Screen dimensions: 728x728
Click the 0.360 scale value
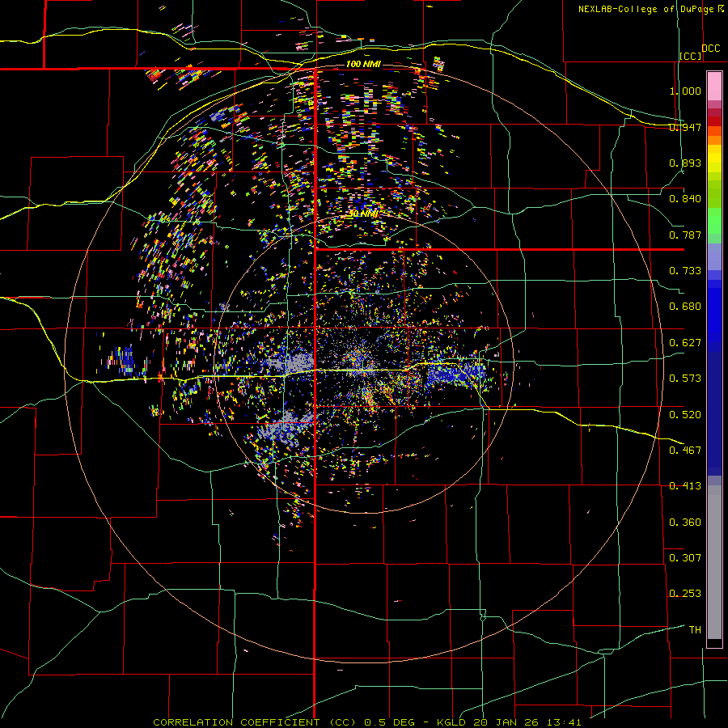[x=685, y=522]
